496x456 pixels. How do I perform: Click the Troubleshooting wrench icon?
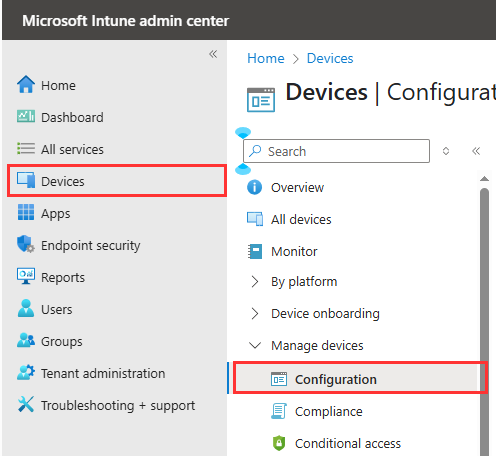pos(26,404)
